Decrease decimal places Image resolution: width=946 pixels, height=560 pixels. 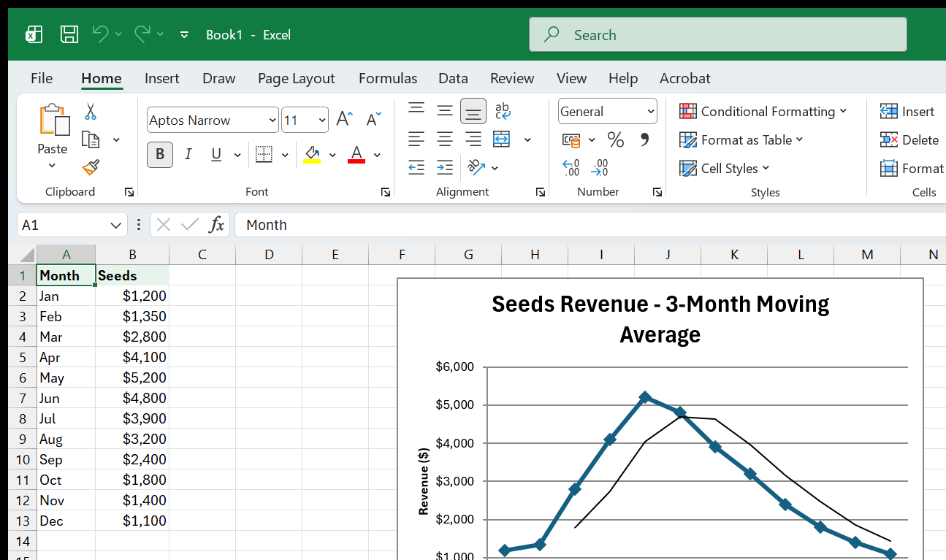(600, 168)
